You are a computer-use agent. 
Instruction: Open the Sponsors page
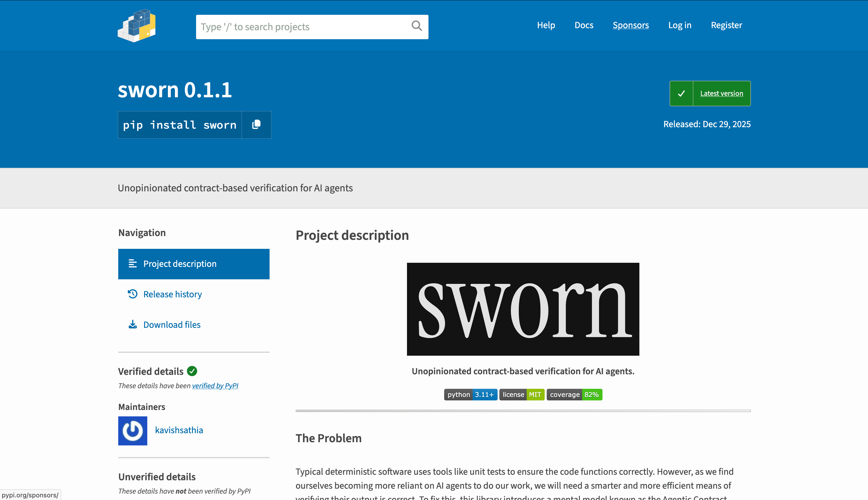631,25
